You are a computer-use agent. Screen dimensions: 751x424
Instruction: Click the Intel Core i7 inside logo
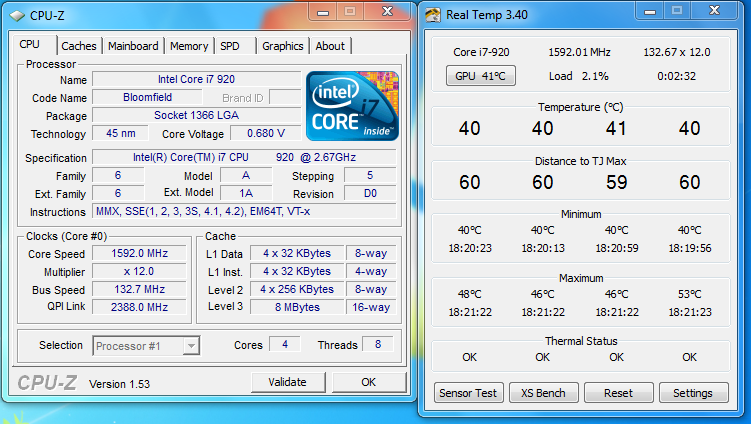(x=352, y=106)
